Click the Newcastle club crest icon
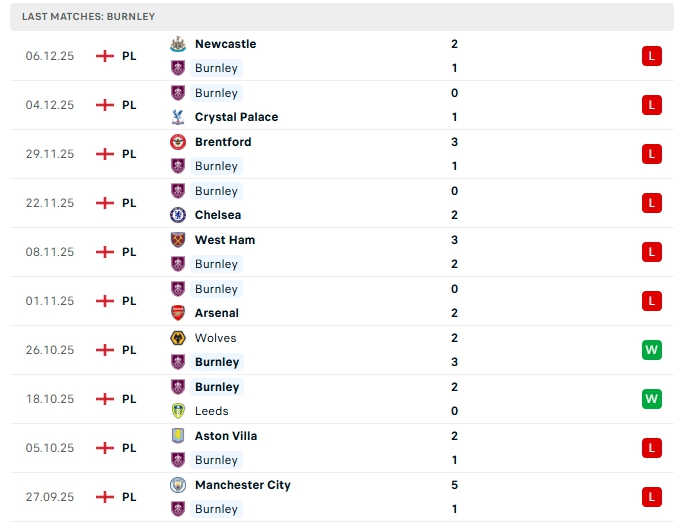Image resolution: width=682 pixels, height=526 pixels. click(178, 44)
